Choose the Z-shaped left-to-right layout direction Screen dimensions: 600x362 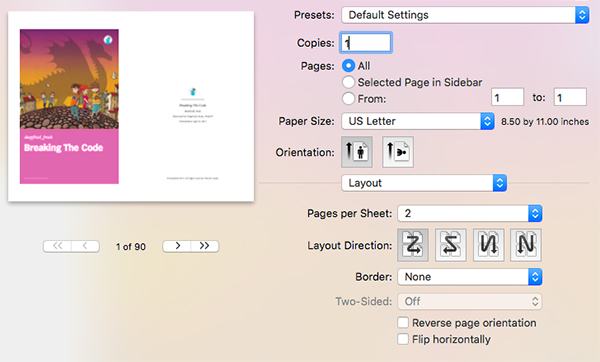click(x=413, y=245)
